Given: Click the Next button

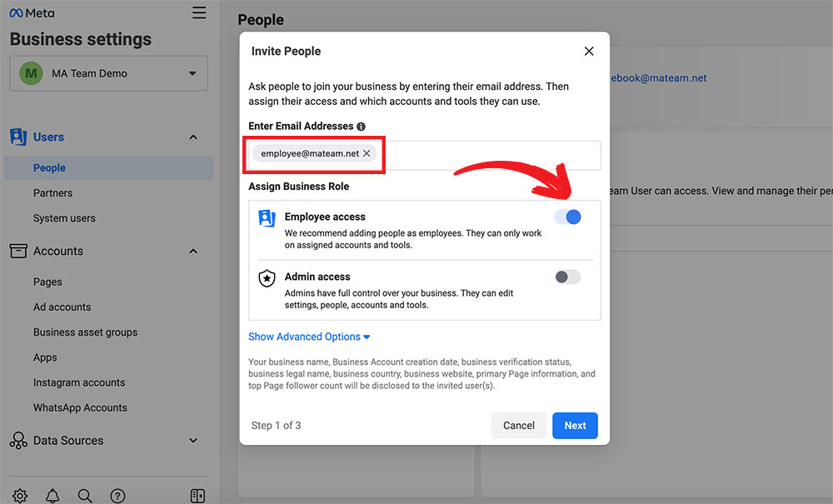Looking at the screenshot, I should 575,426.
